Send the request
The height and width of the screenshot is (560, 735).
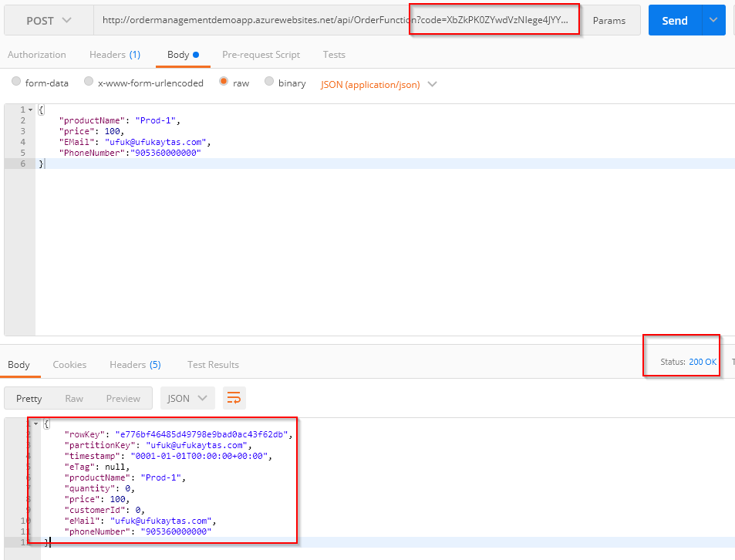pyautogui.click(x=675, y=21)
